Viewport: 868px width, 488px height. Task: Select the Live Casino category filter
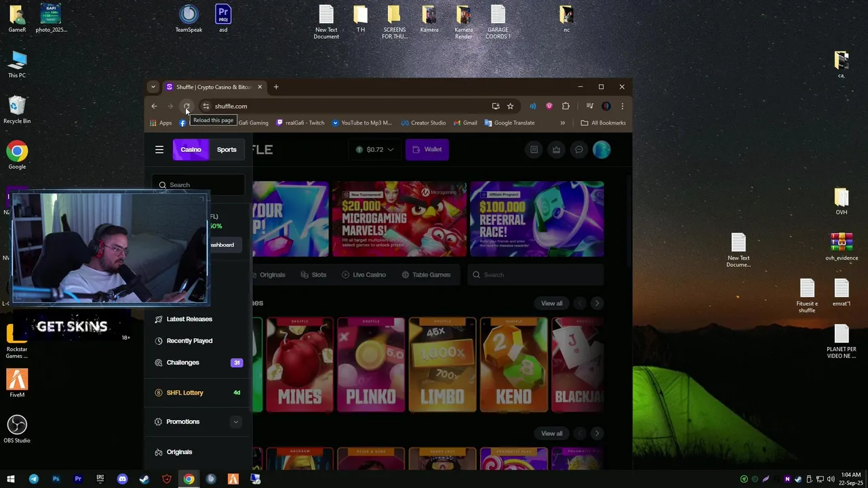click(364, 274)
